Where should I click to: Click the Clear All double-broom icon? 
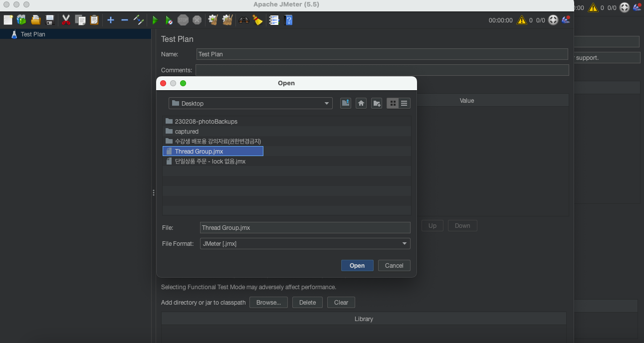point(227,20)
